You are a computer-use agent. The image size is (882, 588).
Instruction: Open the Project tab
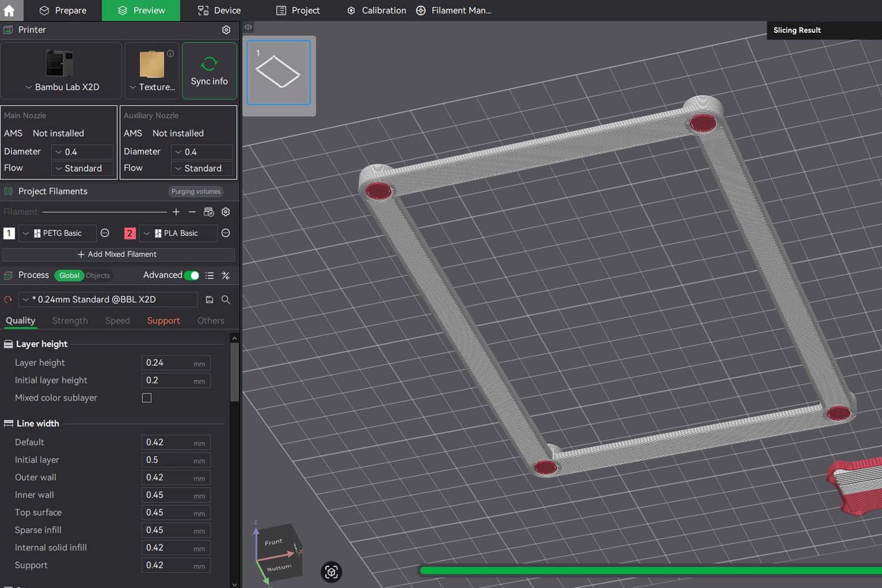[x=298, y=11]
